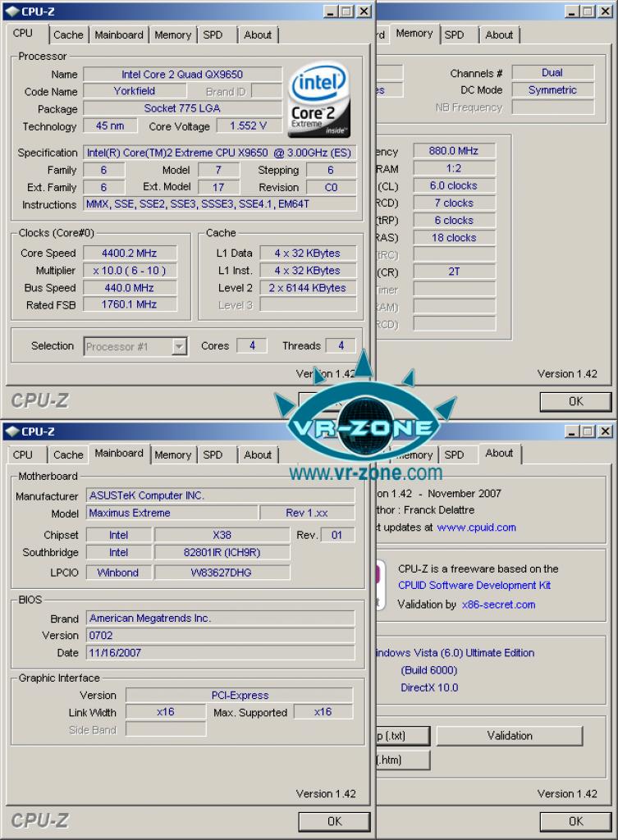618x840 pixels.
Task: Open About tab in top-right Memory window
Action: coord(499,34)
